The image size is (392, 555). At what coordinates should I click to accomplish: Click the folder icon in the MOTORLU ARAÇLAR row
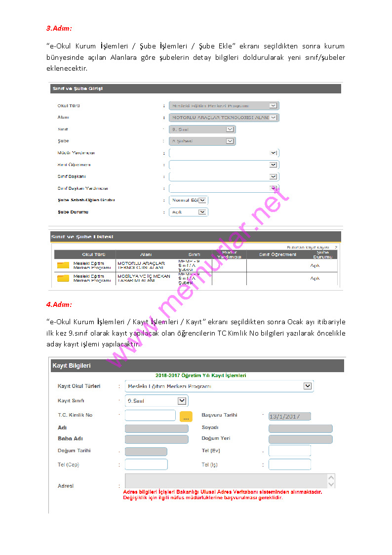63,265
